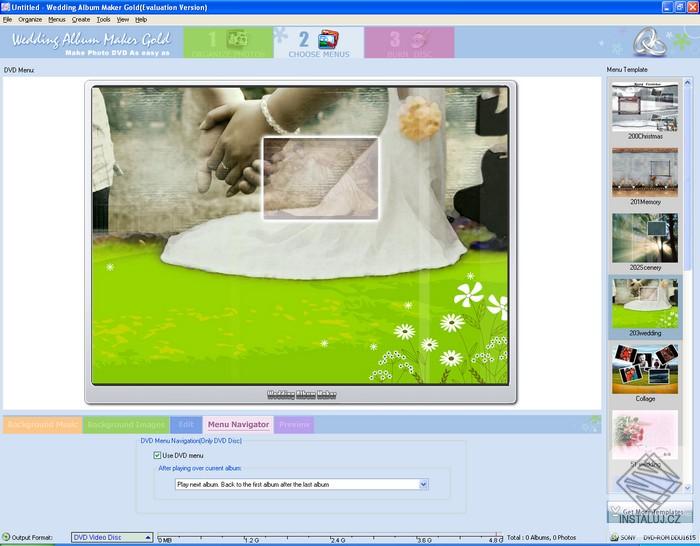The height and width of the screenshot is (546, 700).
Task: Uncheck the Use DVD menu checkbox
Action: pyautogui.click(x=157, y=455)
